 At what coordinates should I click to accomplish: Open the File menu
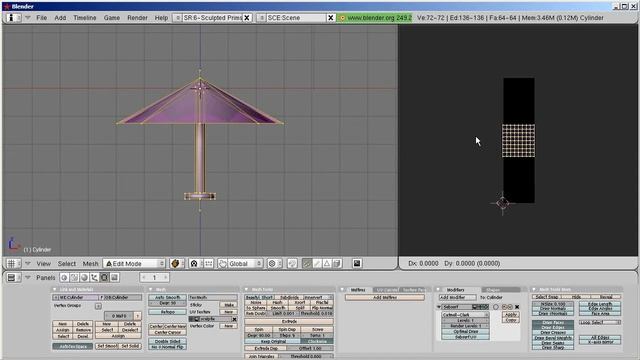click(41, 18)
